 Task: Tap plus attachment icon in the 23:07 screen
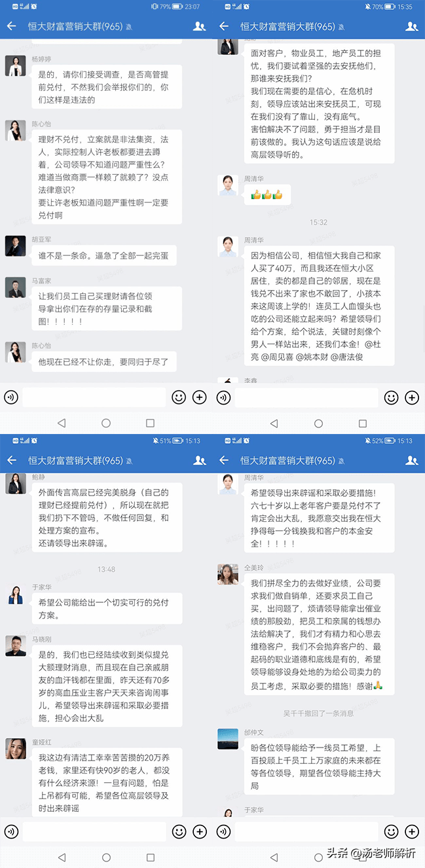click(x=200, y=397)
